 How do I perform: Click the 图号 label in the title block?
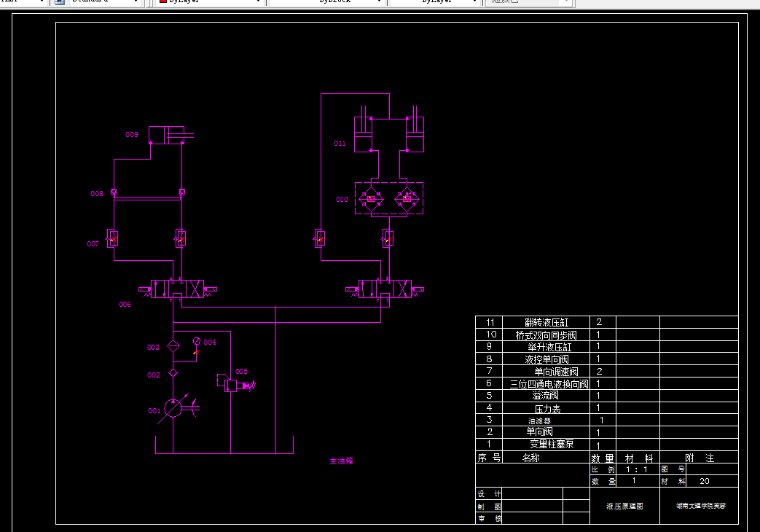click(673, 469)
